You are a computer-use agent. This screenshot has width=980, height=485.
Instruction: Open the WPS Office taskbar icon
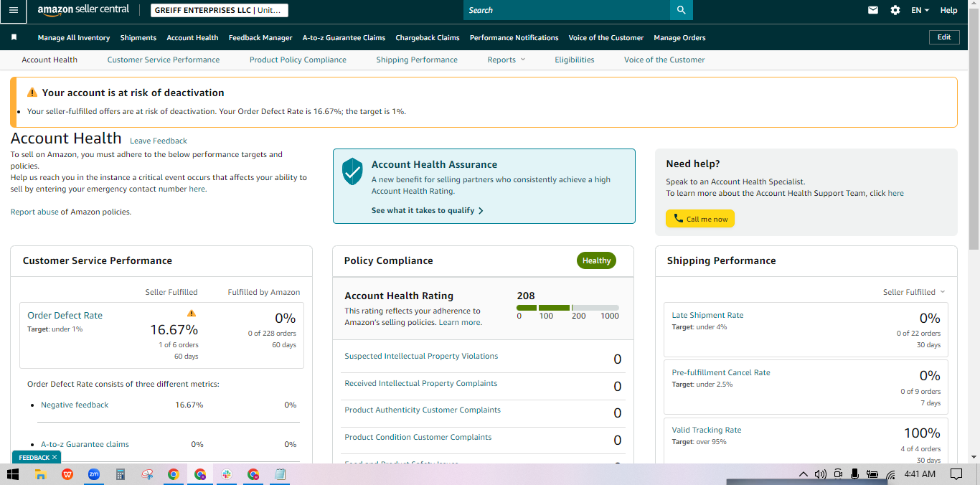67,474
